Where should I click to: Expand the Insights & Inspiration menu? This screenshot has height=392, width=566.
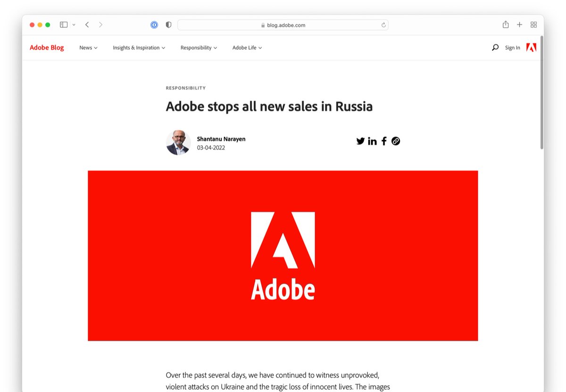coord(139,48)
